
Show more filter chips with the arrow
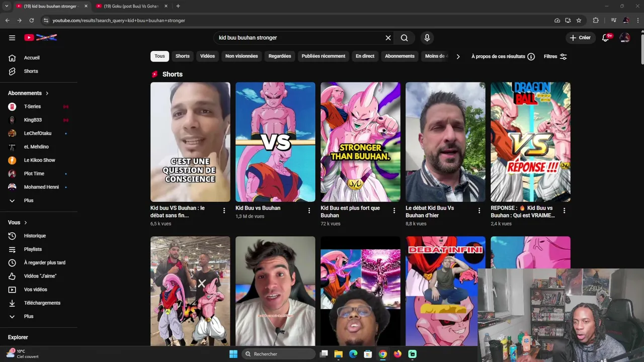click(x=458, y=56)
